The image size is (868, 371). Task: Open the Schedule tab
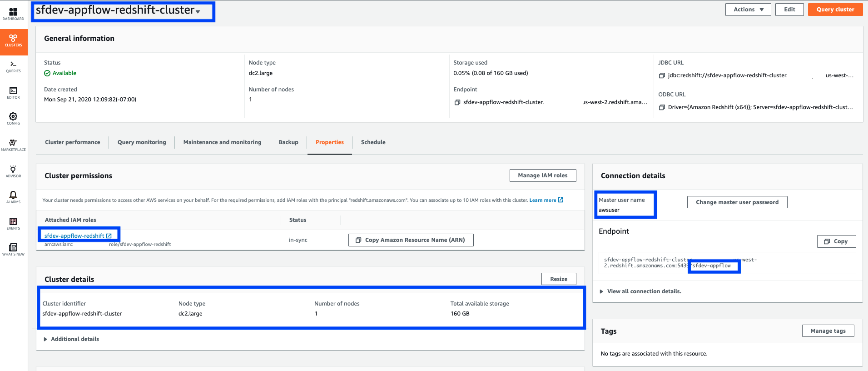click(x=373, y=142)
